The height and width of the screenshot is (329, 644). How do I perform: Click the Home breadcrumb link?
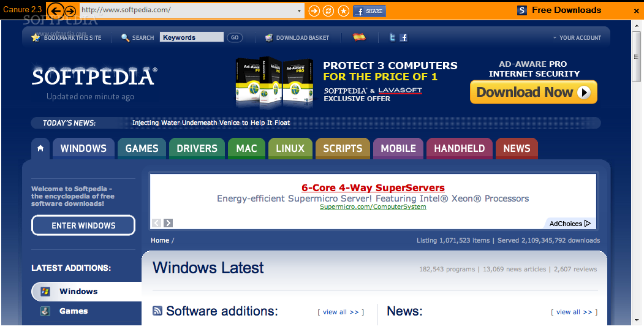tap(160, 240)
